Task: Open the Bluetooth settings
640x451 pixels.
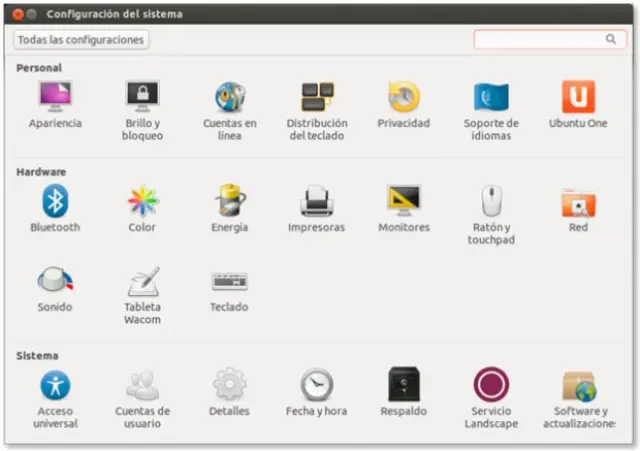Action: click(x=55, y=201)
